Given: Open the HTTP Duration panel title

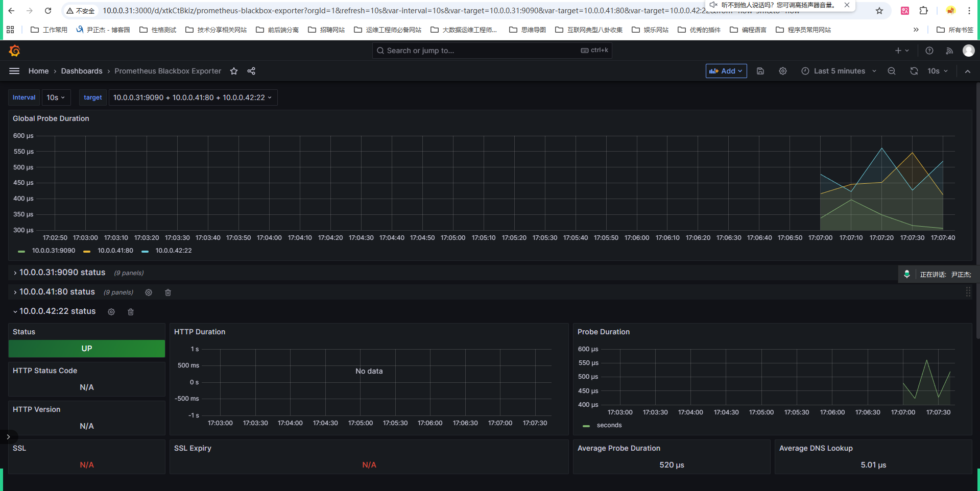Looking at the screenshot, I should (x=200, y=332).
